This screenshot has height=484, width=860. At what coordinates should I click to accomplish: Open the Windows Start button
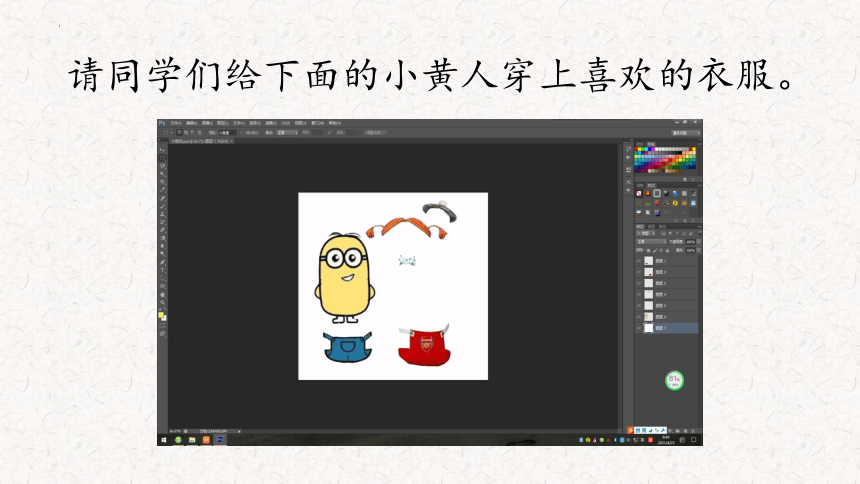pos(163,440)
